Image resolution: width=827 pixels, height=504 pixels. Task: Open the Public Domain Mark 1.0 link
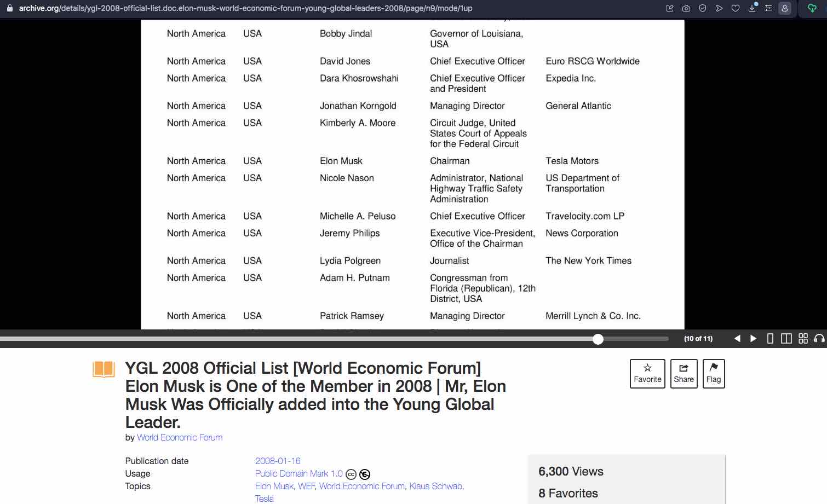(x=298, y=473)
